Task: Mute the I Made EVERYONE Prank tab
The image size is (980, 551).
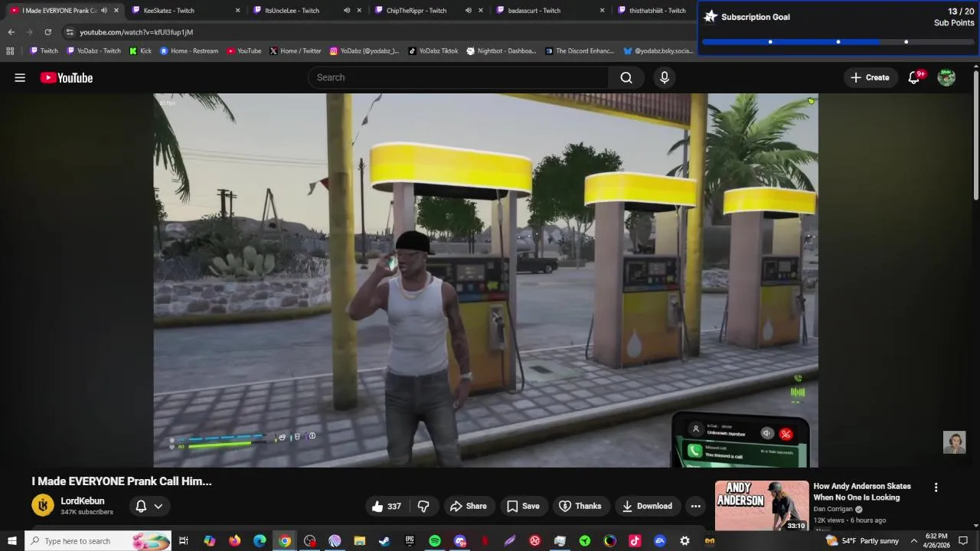Action: pyautogui.click(x=104, y=11)
